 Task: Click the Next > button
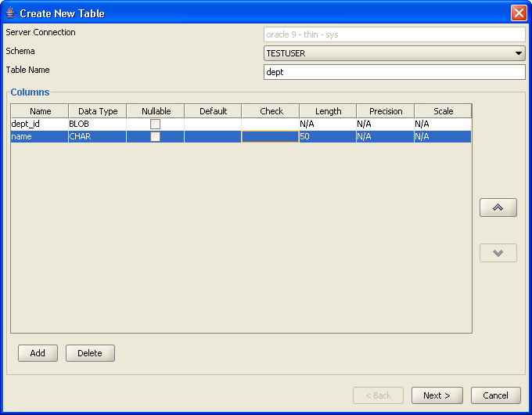tap(437, 395)
